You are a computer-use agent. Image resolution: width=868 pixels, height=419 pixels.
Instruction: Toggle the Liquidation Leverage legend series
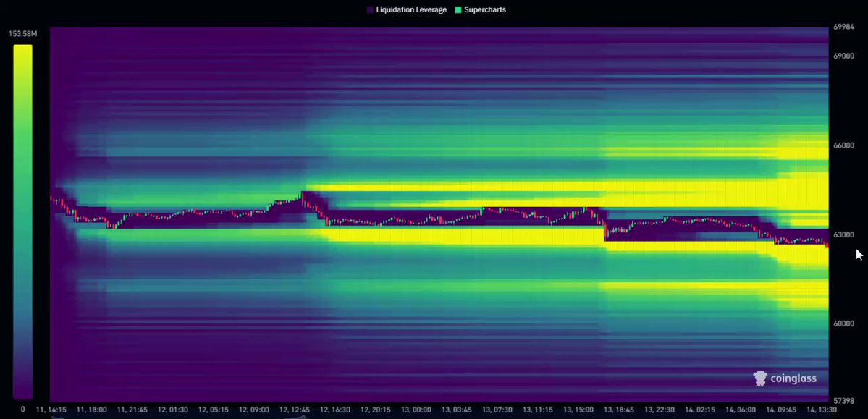pyautogui.click(x=406, y=10)
